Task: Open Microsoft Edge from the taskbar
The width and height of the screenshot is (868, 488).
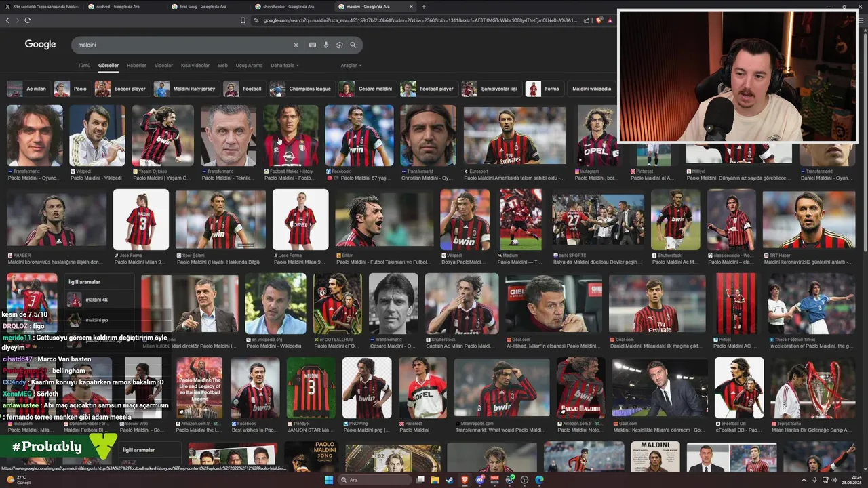Action: point(539,480)
